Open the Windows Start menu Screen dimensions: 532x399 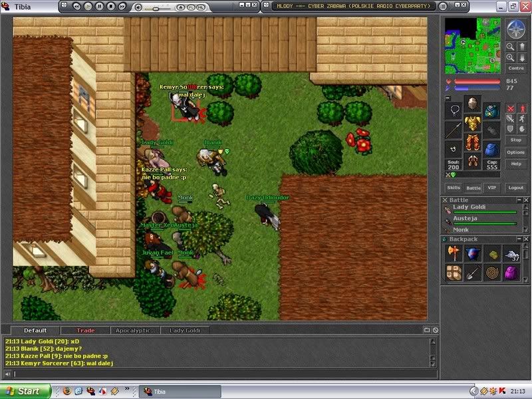[25, 391]
